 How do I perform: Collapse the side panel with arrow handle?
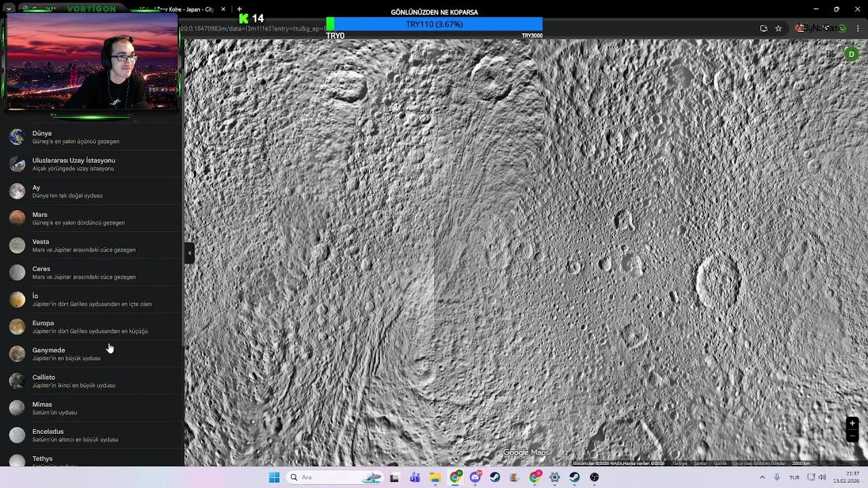189,253
